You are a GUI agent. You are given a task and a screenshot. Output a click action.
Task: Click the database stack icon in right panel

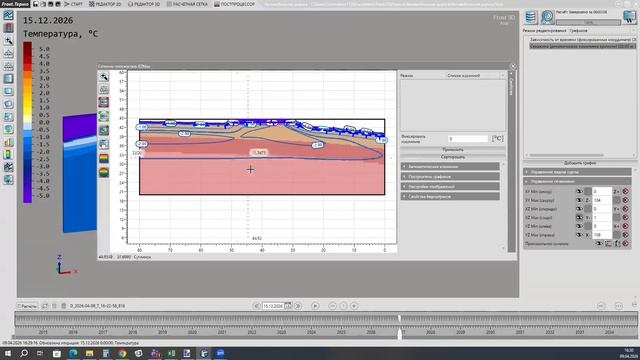click(531, 17)
